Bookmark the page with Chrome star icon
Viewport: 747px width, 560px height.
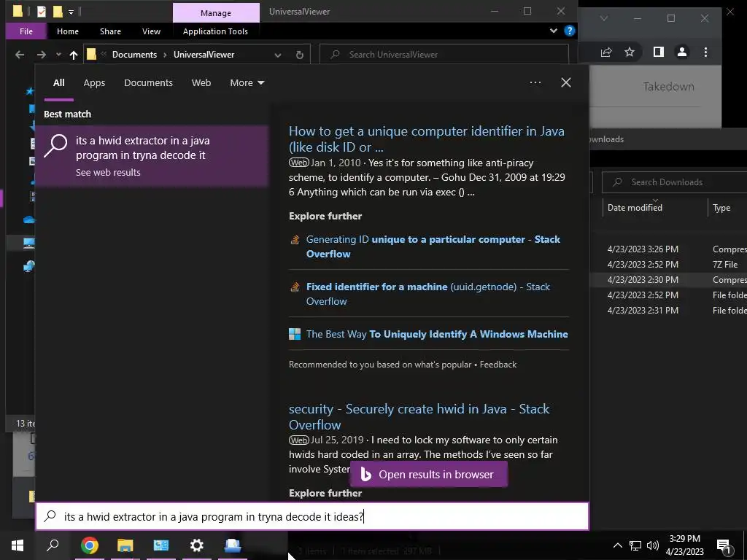630,52
